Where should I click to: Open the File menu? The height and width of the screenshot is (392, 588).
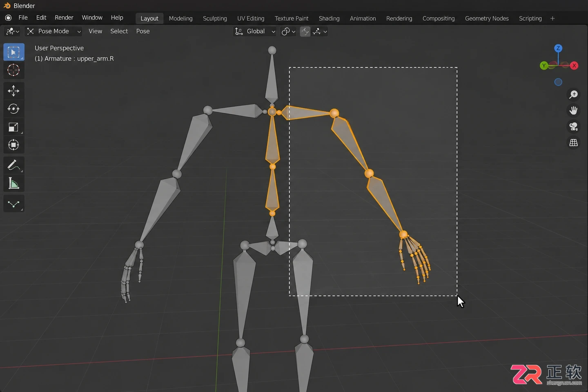pos(23,18)
